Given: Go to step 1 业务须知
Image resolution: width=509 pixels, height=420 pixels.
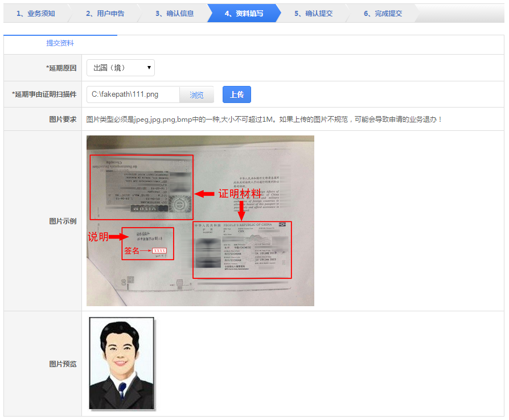Looking at the screenshot, I should tap(35, 13).
